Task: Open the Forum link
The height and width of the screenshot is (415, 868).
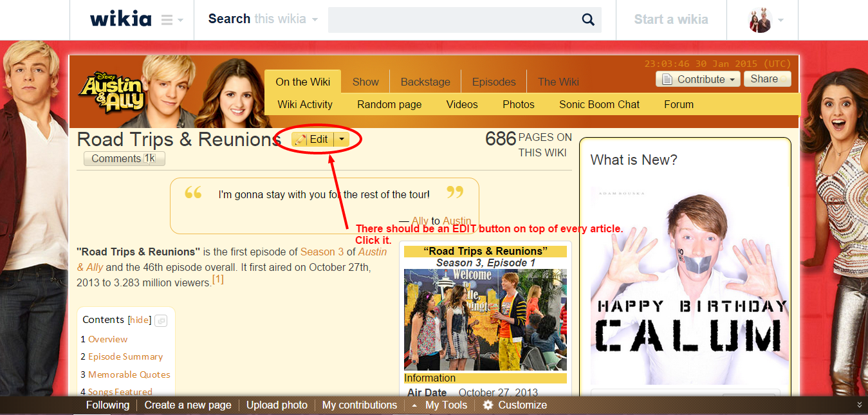Action: pyautogui.click(x=679, y=104)
